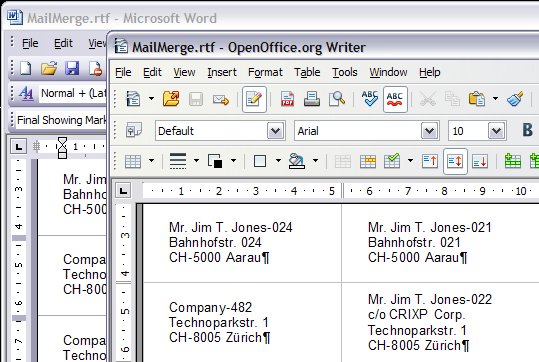Open the New document dropdown arrow in Writer
This screenshot has width=539, height=362.
coord(151,99)
